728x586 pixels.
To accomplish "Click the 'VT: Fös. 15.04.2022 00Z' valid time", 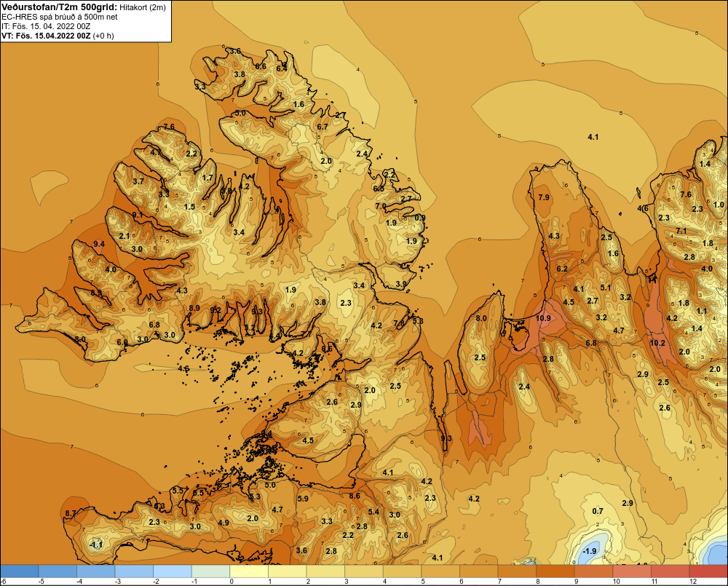I will pos(46,35).
